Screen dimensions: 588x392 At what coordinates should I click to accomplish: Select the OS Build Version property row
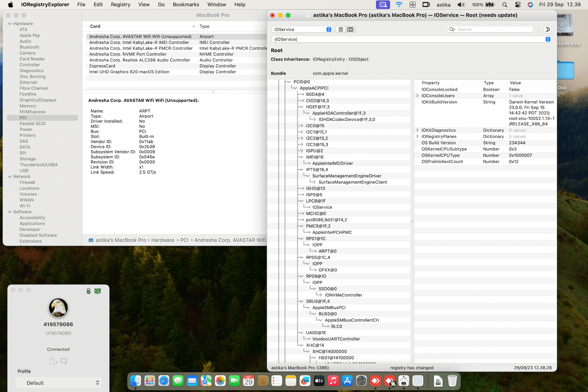(485, 143)
